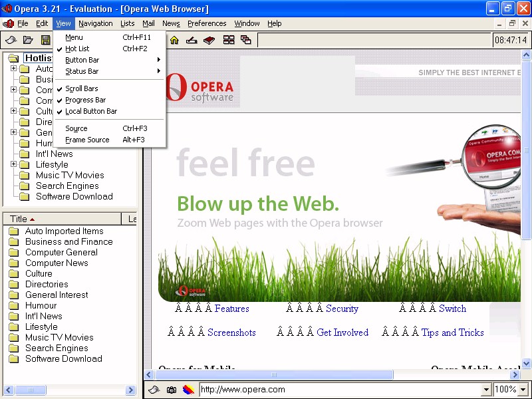Click the page's horizontal scrollbar thumb
This screenshot has width=532, height=399.
(x=274, y=374)
